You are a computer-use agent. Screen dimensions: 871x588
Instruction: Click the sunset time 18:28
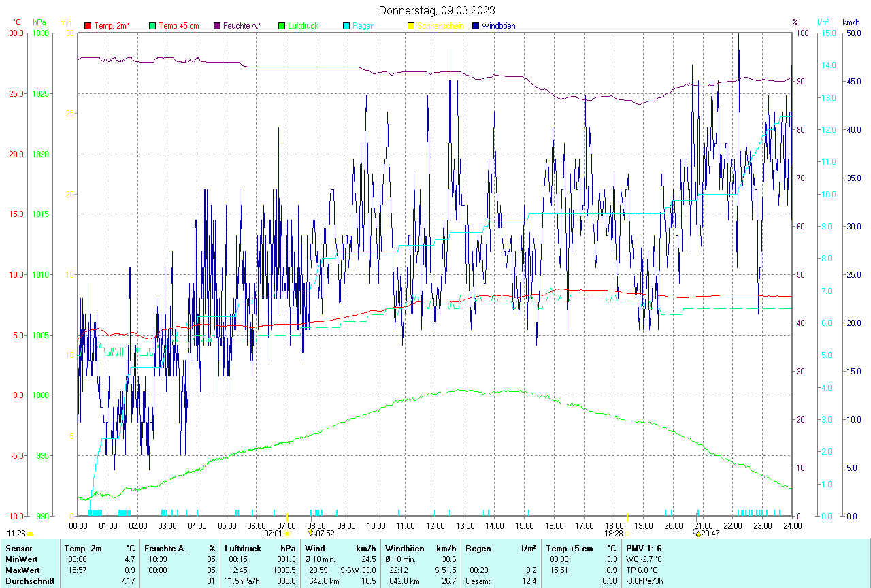613,534
